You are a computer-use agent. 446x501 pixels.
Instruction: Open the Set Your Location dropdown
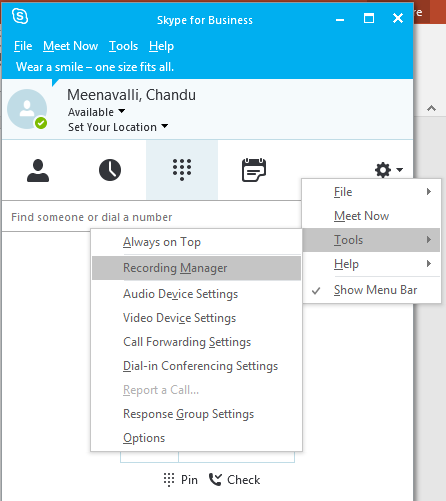coord(165,126)
